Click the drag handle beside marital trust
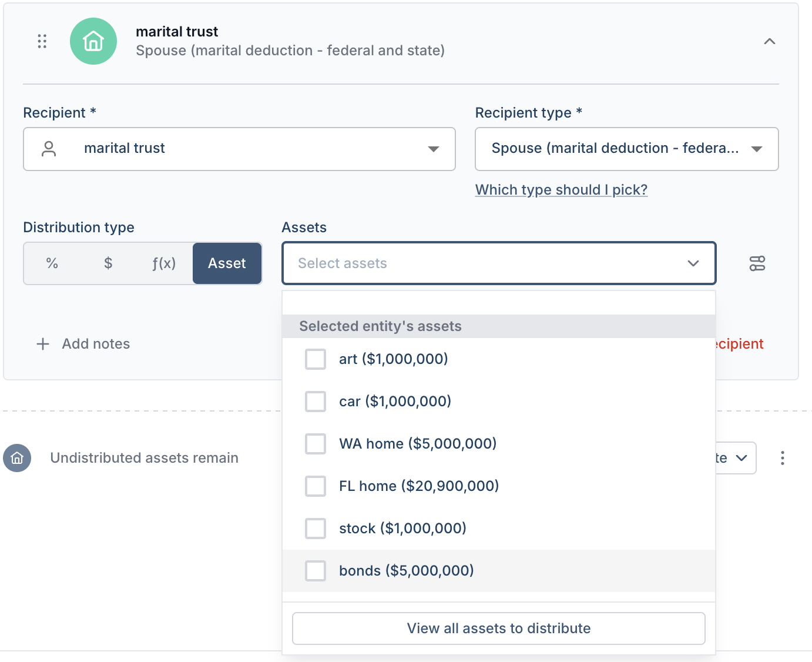 point(42,41)
